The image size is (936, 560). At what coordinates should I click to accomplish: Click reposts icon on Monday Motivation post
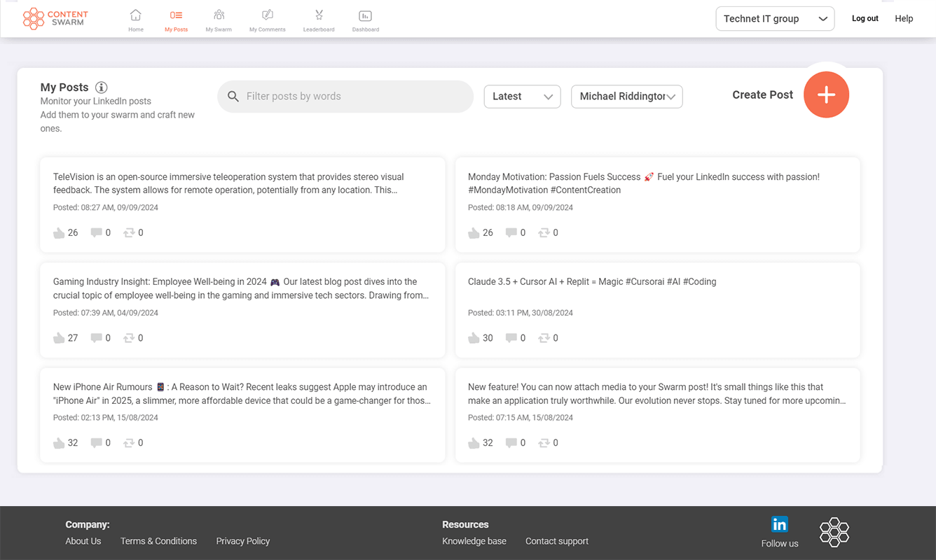[544, 232]
